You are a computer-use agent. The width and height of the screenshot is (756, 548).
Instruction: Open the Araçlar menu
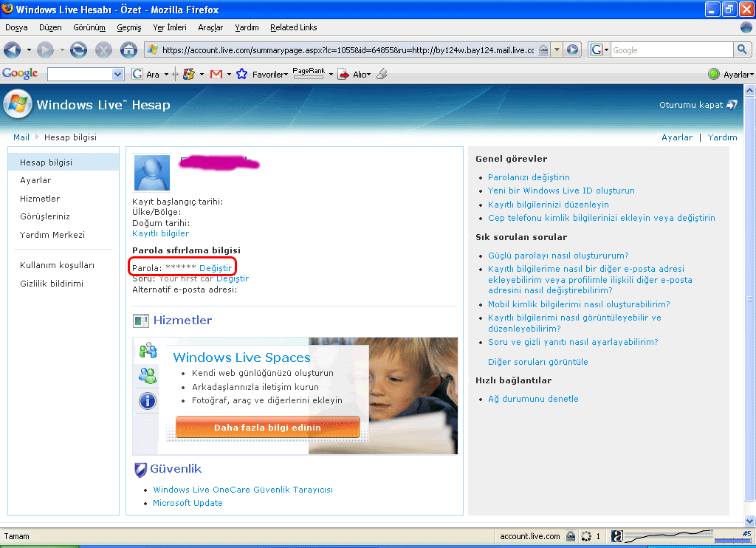pos(210,27)
